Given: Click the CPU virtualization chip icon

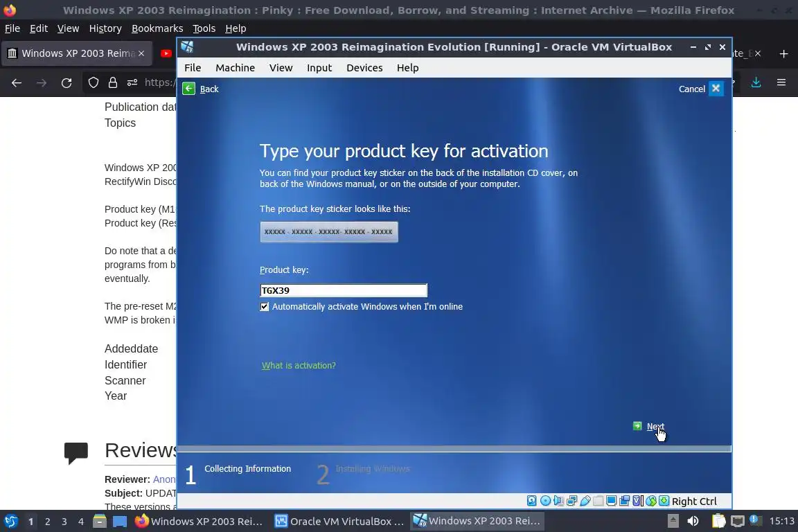Looking at the screenshot, I should tap(638, 501).
